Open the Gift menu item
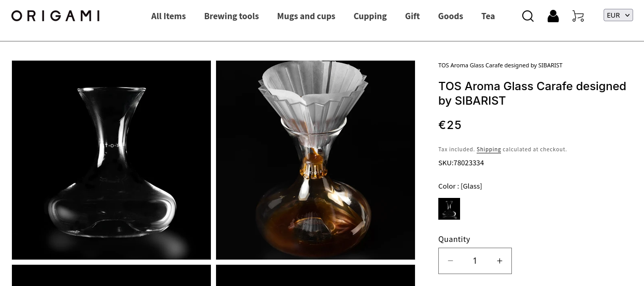 tap(412, 16)
